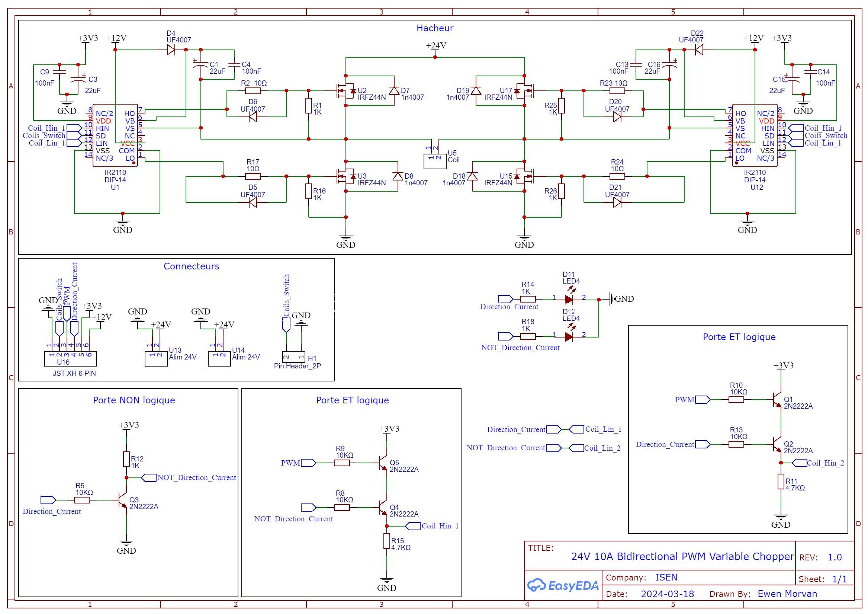868x614 pixels.
Task: Select the D18 1n4007 diode symbol
Action: tap(472, 176)
